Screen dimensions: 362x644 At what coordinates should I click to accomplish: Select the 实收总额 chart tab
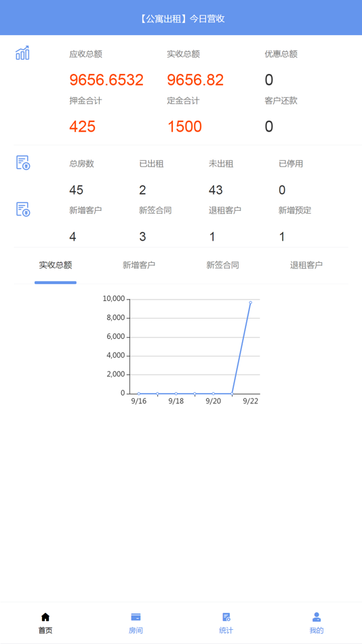tap(56, 265)
